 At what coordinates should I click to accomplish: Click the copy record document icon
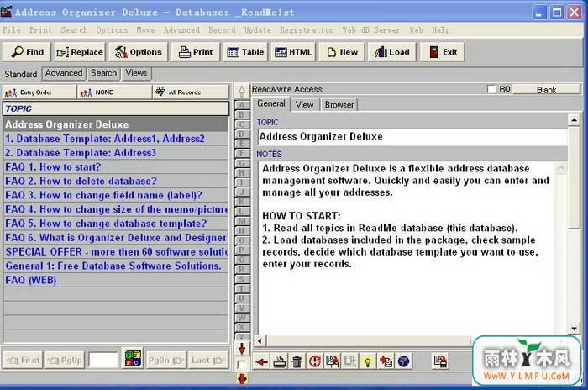pos(332,362)
